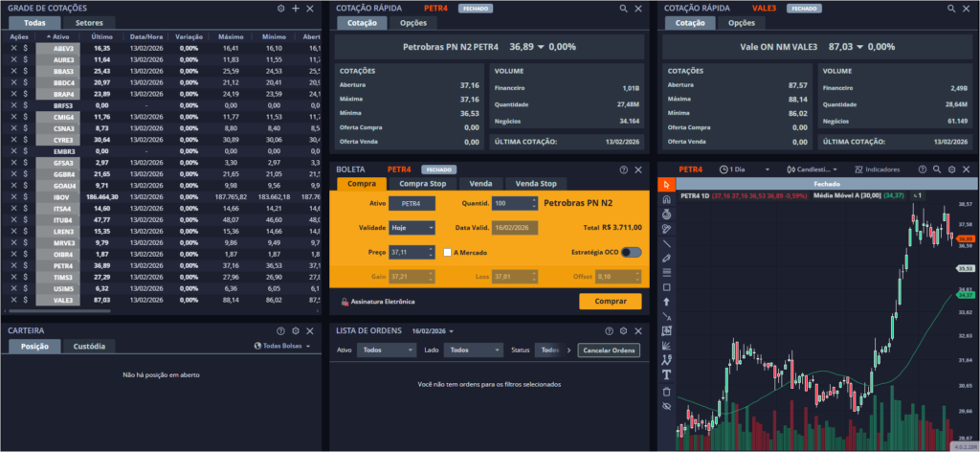Expand the Todas Bolsas dropdown in Carteira
Screen dimensions: 980x452
pos(282,346)
